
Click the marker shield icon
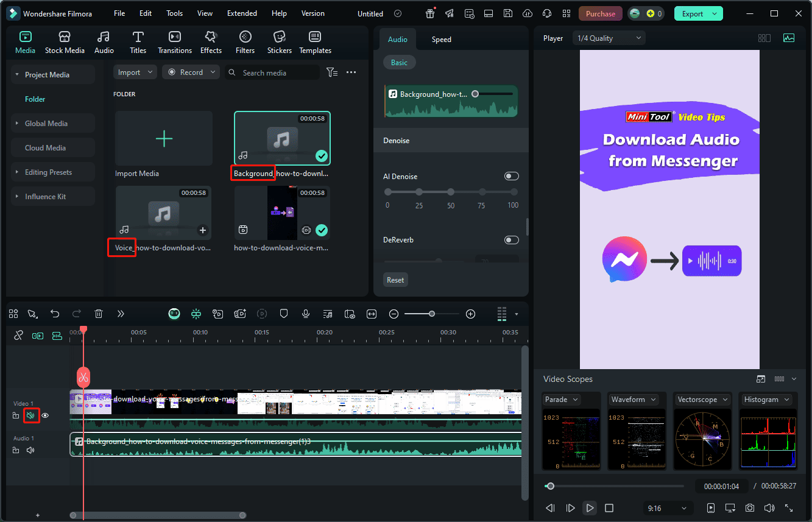[x=283, y=314]
